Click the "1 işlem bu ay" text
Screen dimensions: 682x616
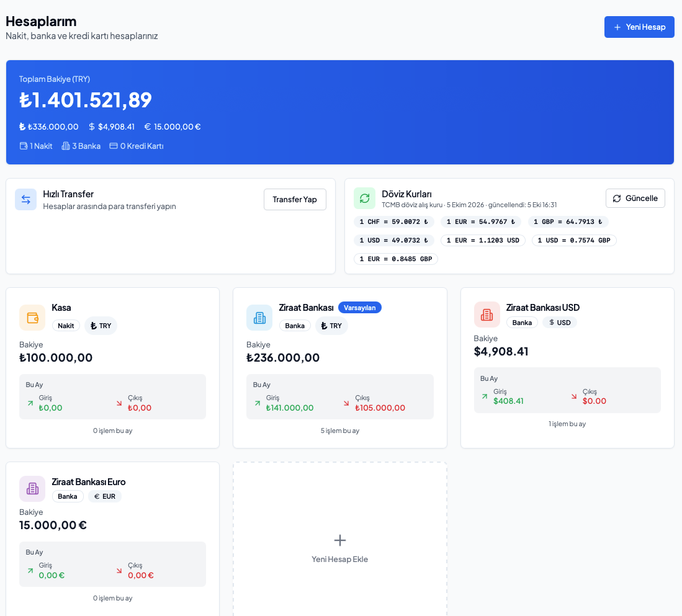[x=567, y=424]
